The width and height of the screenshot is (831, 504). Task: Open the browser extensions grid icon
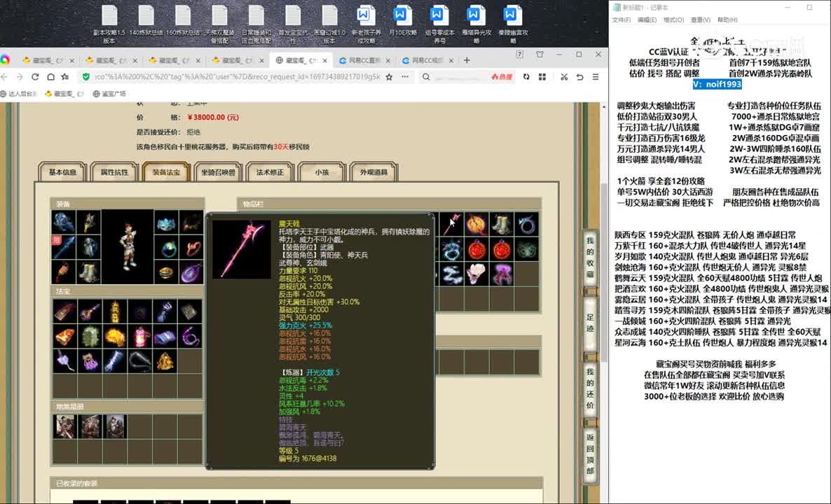(542, 77)
